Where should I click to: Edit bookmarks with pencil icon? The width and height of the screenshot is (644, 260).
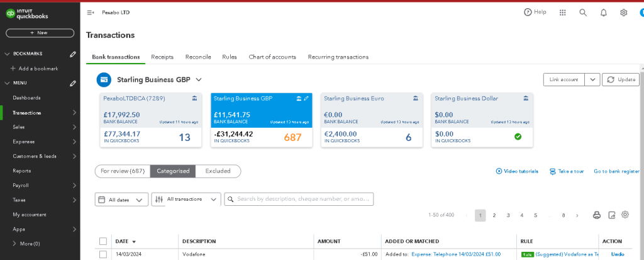point(73,54)
